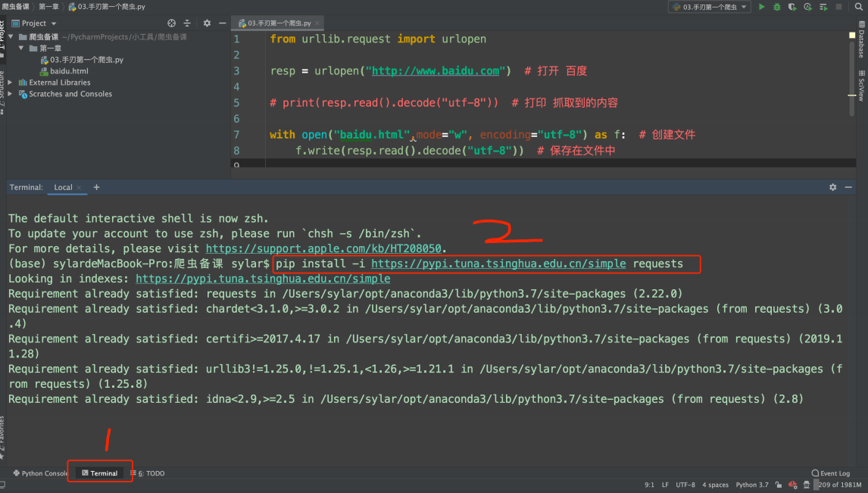
Task: Open support.apple.com/kb/HT208050 link in terminal
Action: [323, 248]
